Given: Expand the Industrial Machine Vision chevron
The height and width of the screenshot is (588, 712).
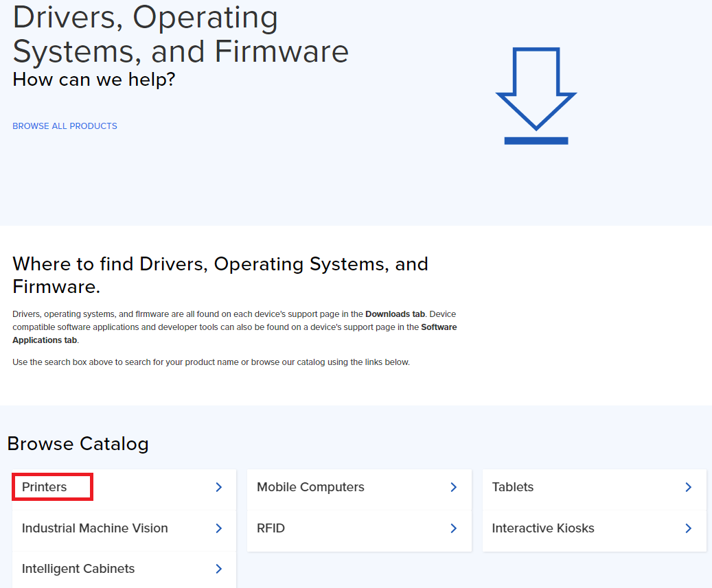Looking at the screenshot, I should click(218, 528).
